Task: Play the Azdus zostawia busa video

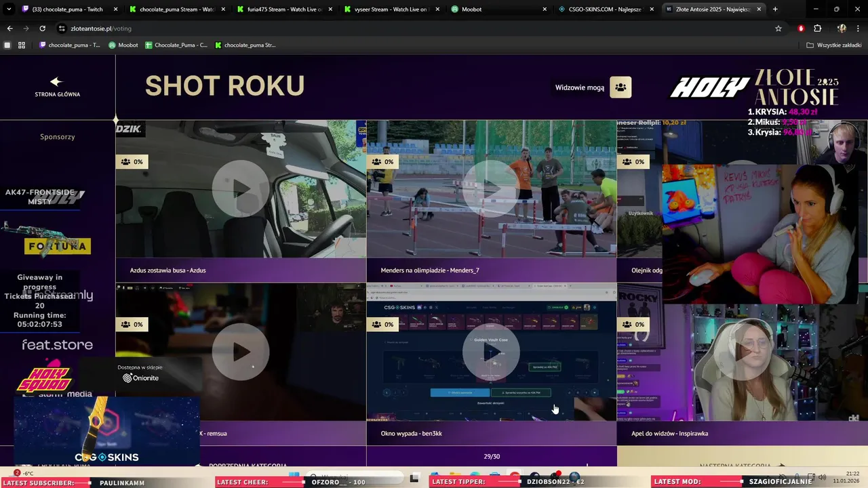Action: (x=241, y=189)
